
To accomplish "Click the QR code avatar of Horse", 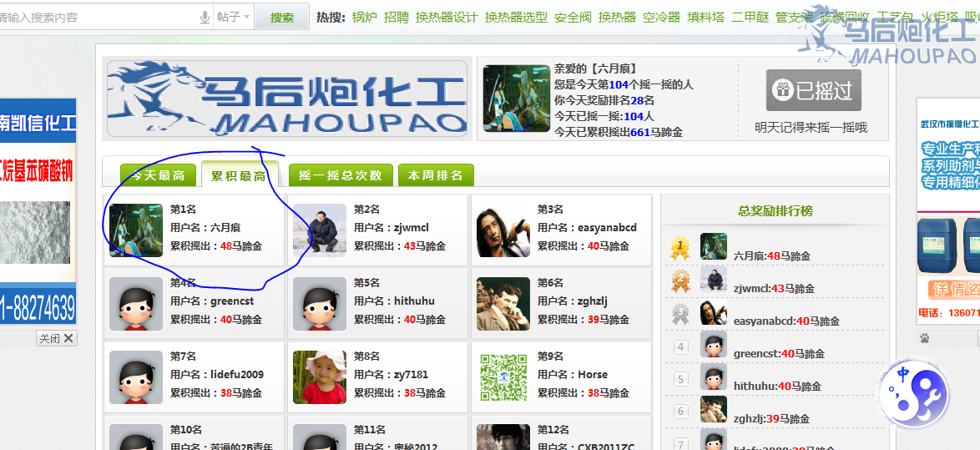I will (x=503, y=377).
